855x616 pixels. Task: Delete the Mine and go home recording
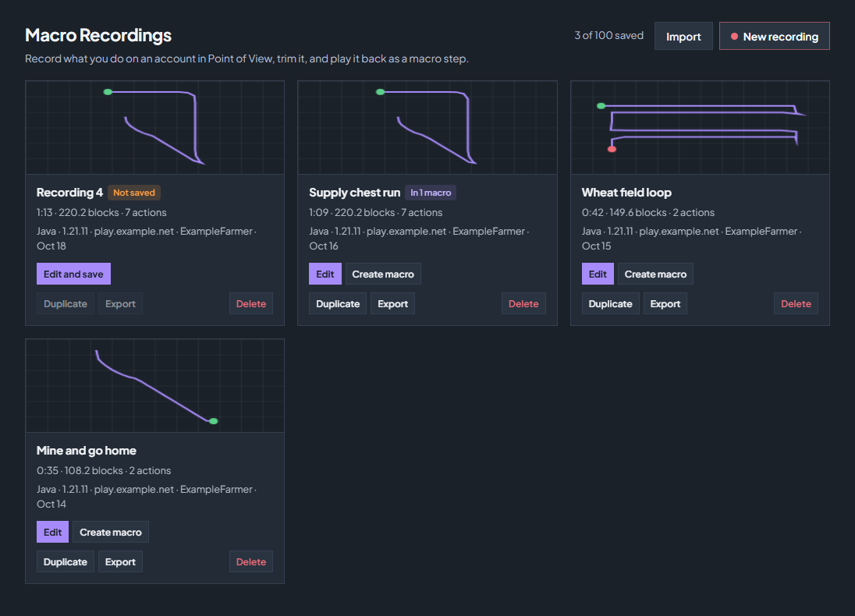click(x=251, y=562)
